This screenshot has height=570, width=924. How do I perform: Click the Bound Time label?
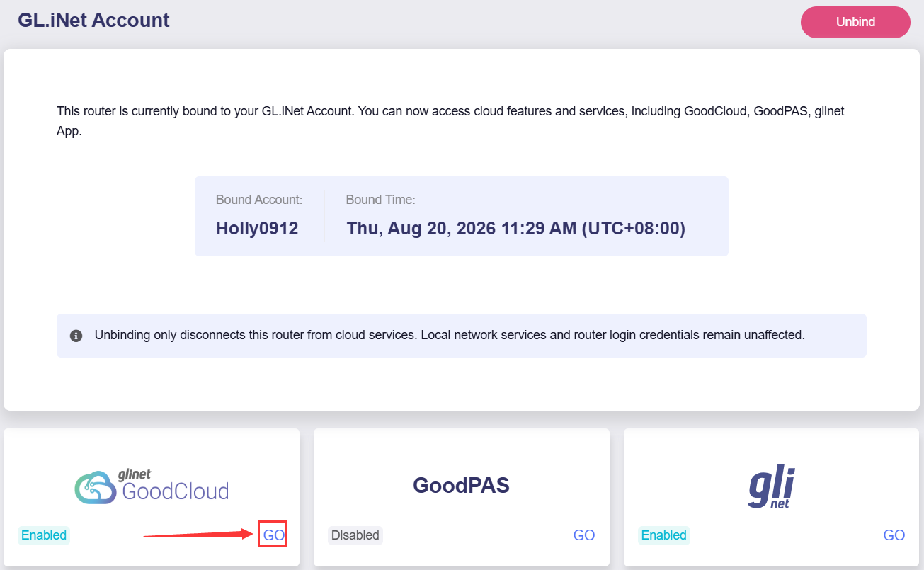(381, 200)
